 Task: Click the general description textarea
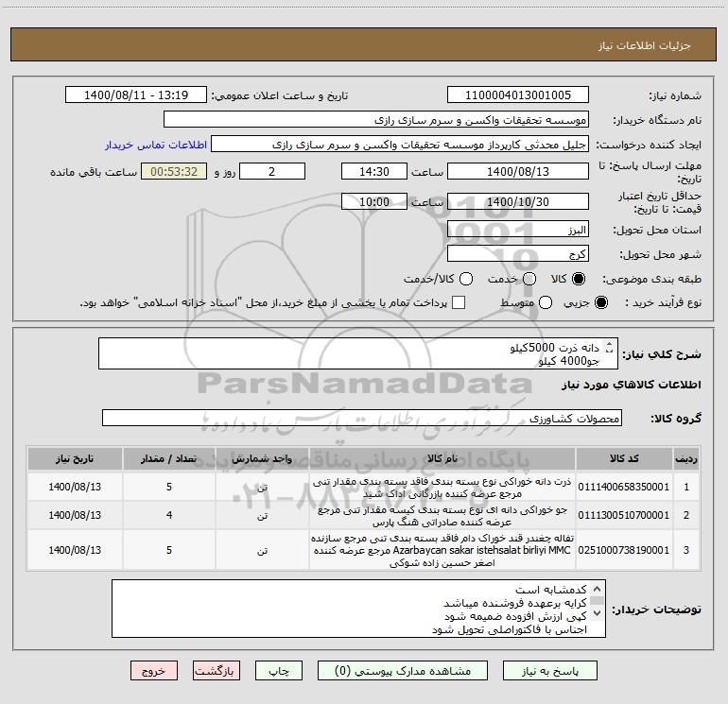358,353
